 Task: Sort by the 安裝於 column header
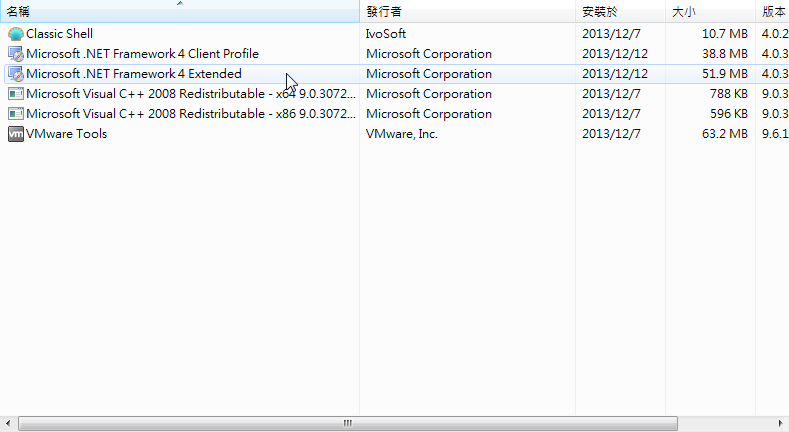[x=620, y=11]
